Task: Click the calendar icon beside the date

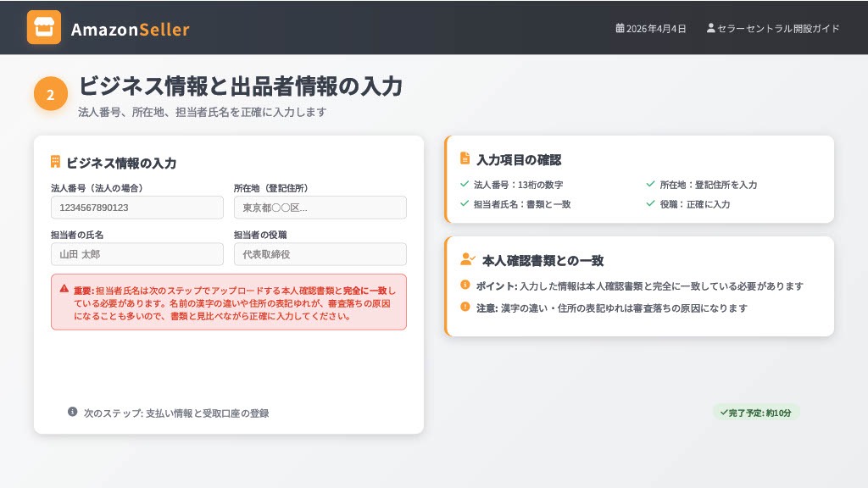Action: [620, 28]
